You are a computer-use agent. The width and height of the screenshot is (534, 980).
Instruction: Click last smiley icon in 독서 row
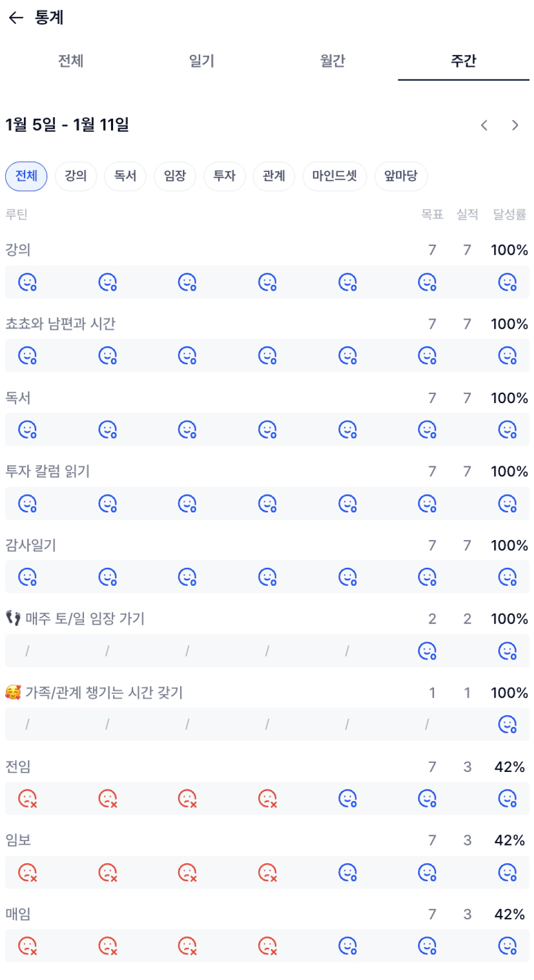(x=508, y=430)
